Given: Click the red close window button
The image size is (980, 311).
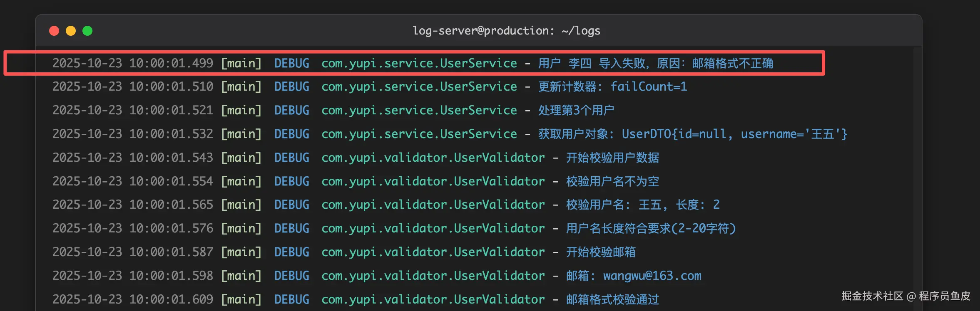Looking at the screenshot, I should (54, 31).
